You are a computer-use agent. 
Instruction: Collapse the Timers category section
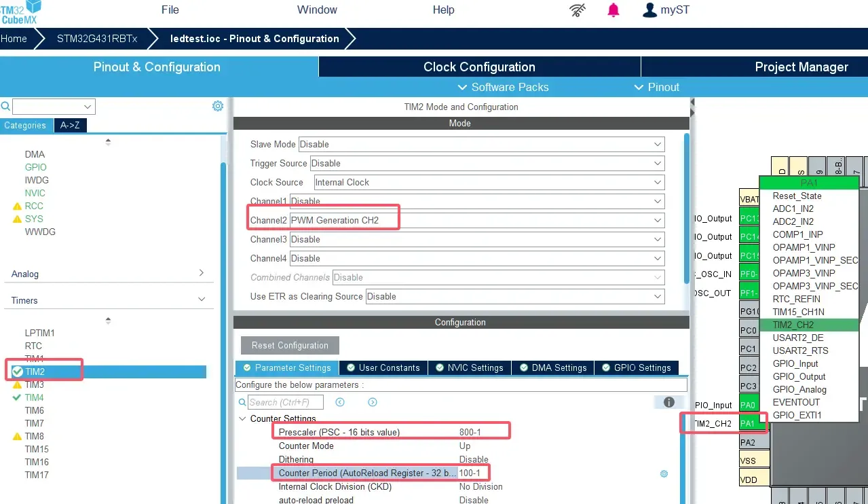[x=201, y=300]
